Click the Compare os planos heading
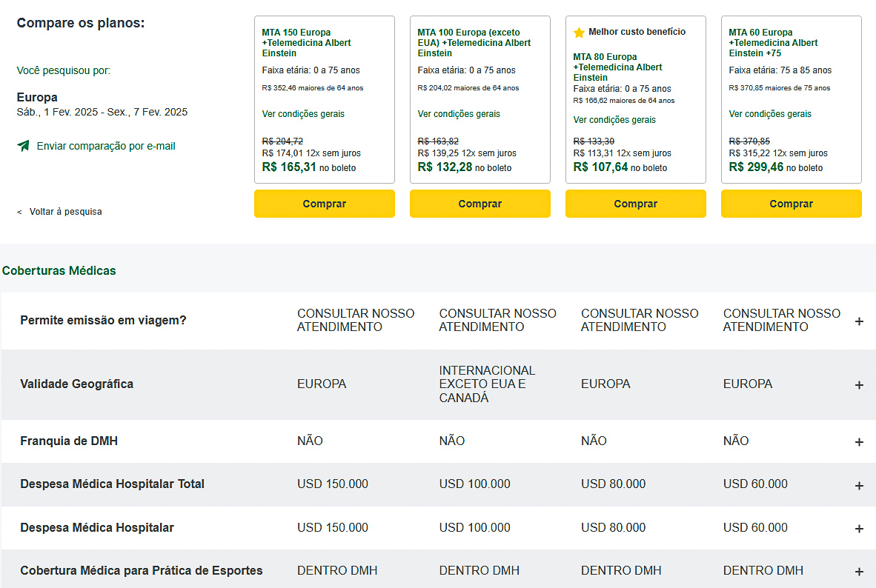Screen dimensions: 876x588 [x=81, y=23]
